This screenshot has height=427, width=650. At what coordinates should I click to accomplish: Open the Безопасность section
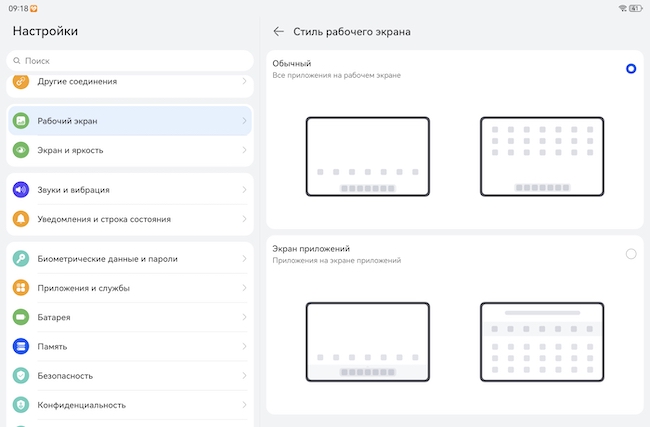point(130,376)
